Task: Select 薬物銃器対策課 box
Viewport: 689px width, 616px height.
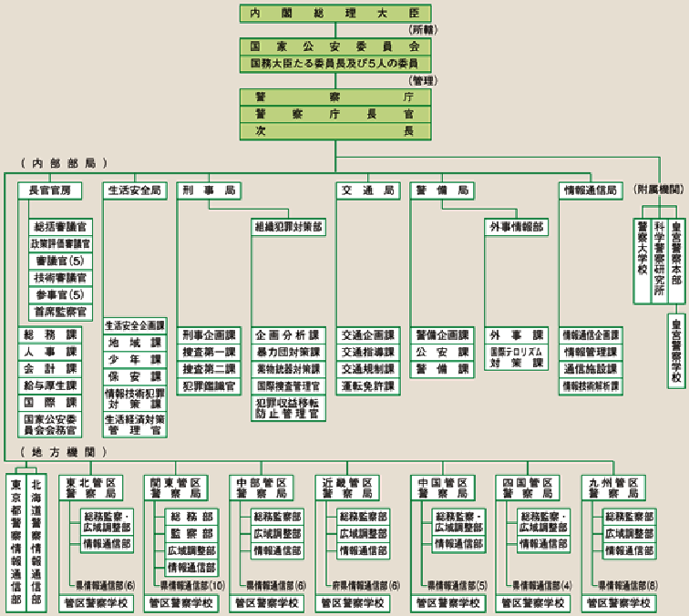Action: (x=288, y=369)
